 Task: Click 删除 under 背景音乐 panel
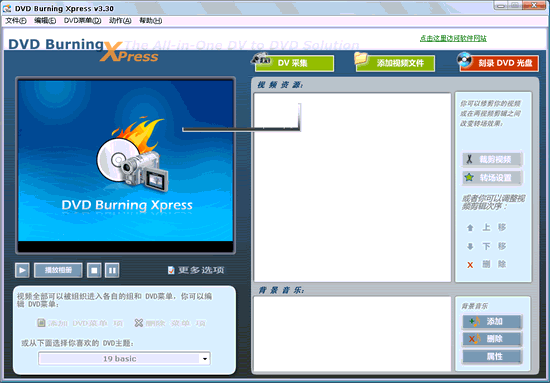coord(492,339)
